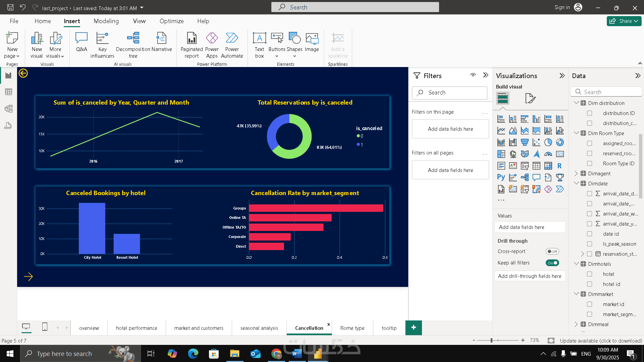Image resolution: width=644 pixels, height=362 pixels.
Task: Toggle the Cross-report switch
Action: 552,251
